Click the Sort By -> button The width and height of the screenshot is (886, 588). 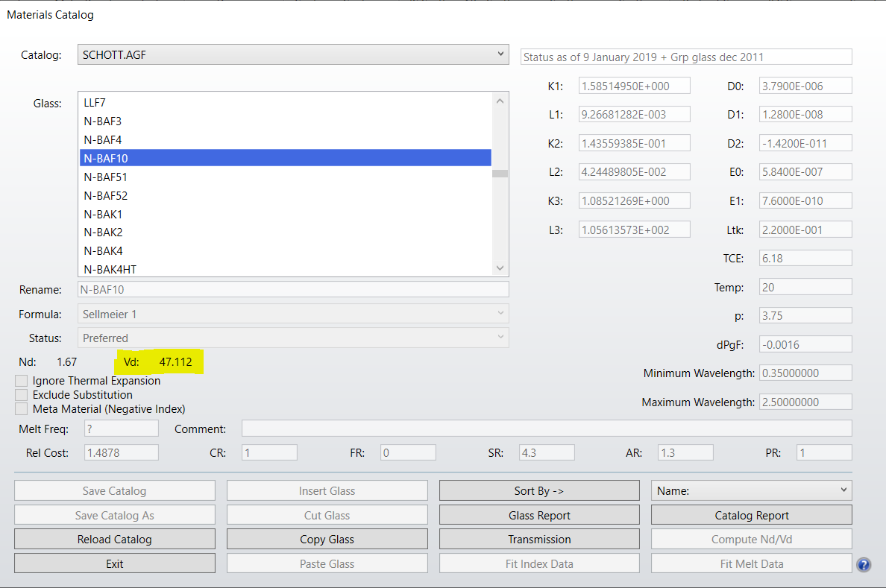tap(539, 490)
